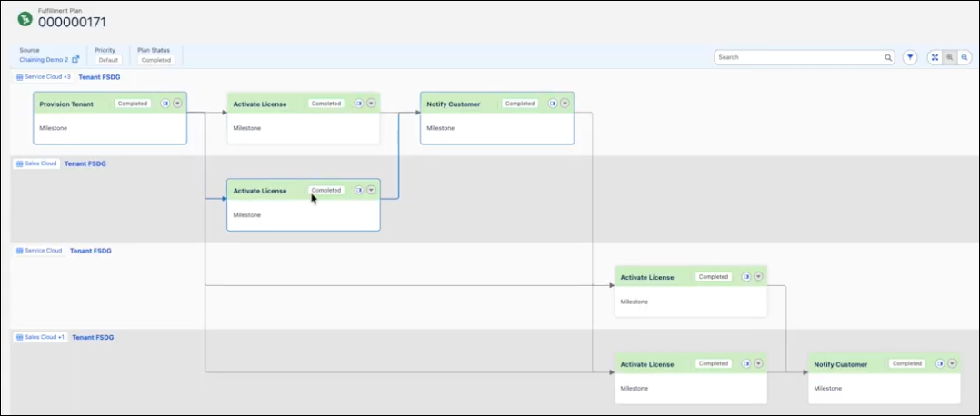Open Tenant FSDG link beside Service Cloud badge
Screen dimensions: 980x416
point(91,251)
